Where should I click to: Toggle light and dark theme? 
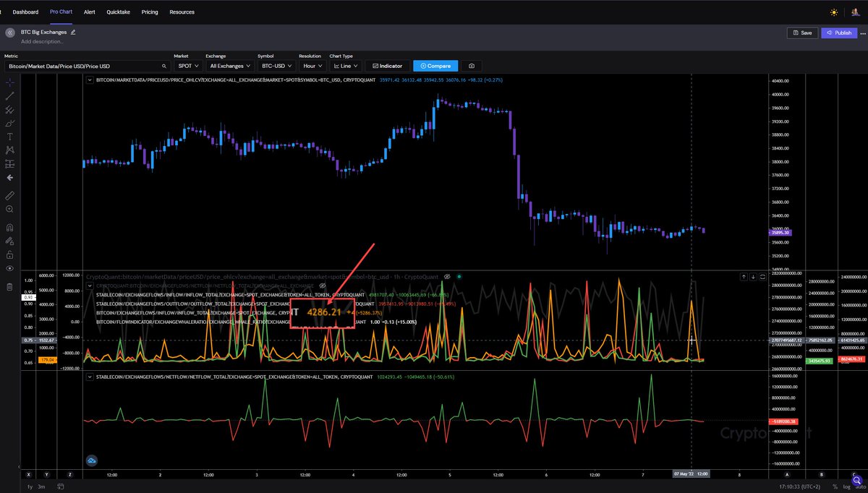[x=834, y=12]
